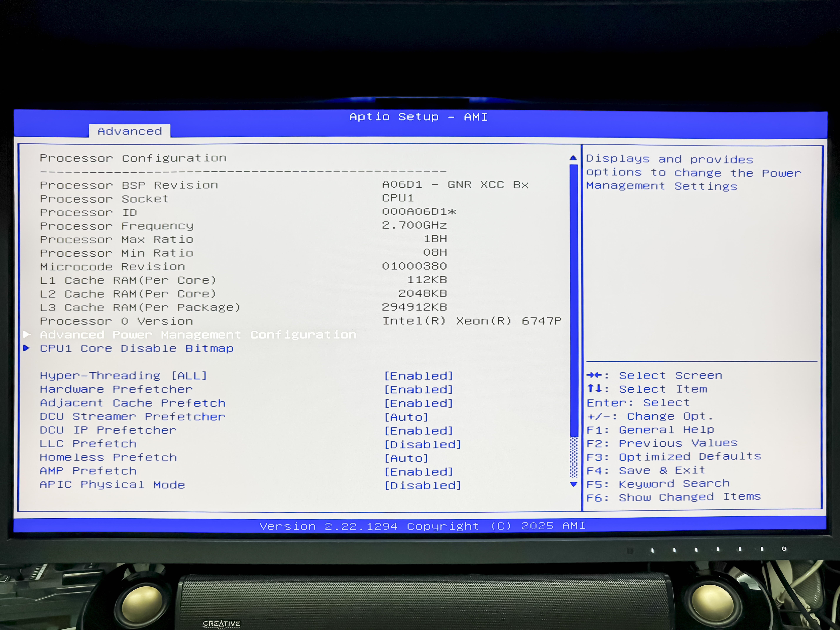Click the Processor Socket label
The height and width of the screenshot is (630, 840).
pos(104,199)
